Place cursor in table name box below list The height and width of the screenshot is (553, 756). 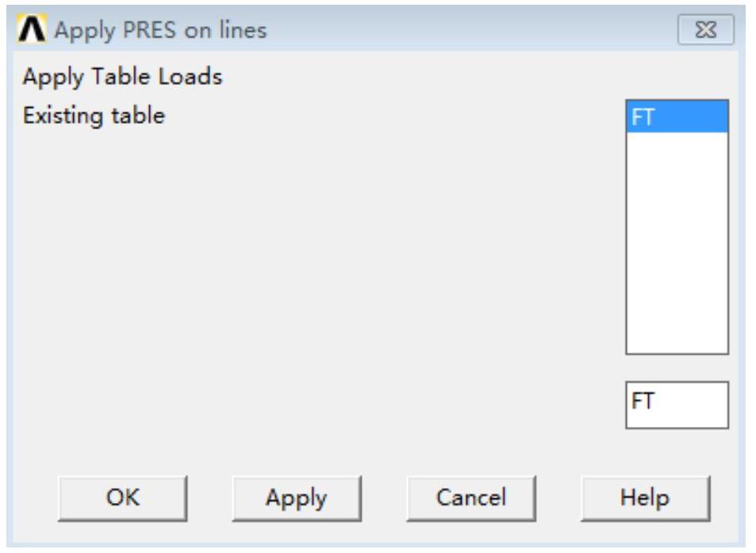pos(676,405)
